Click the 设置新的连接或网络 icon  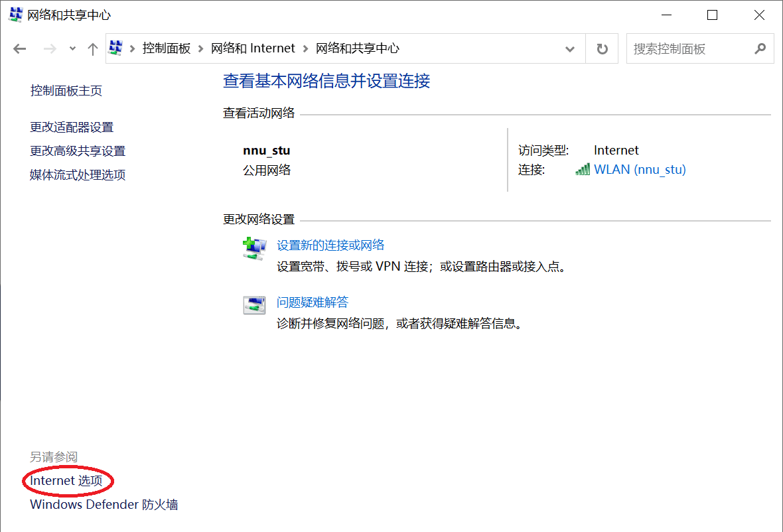click(x=254, y=248)
